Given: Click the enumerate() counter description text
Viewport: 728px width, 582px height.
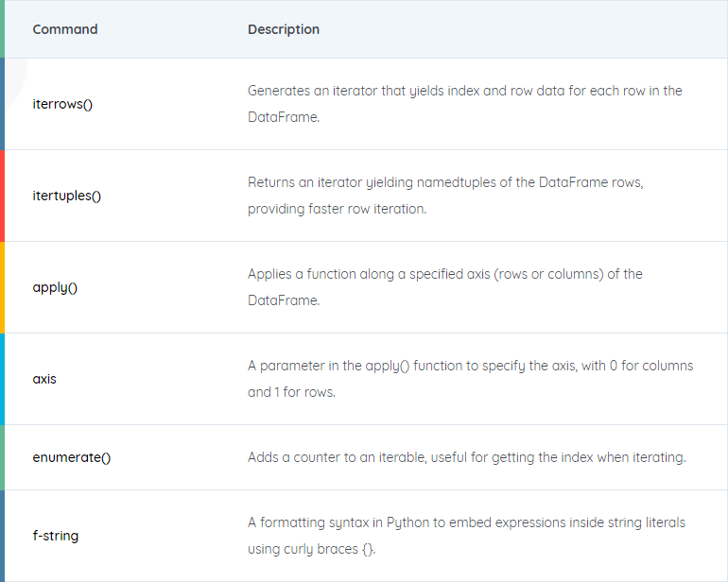Looking at the screenshot, I should tap(466, 457).
